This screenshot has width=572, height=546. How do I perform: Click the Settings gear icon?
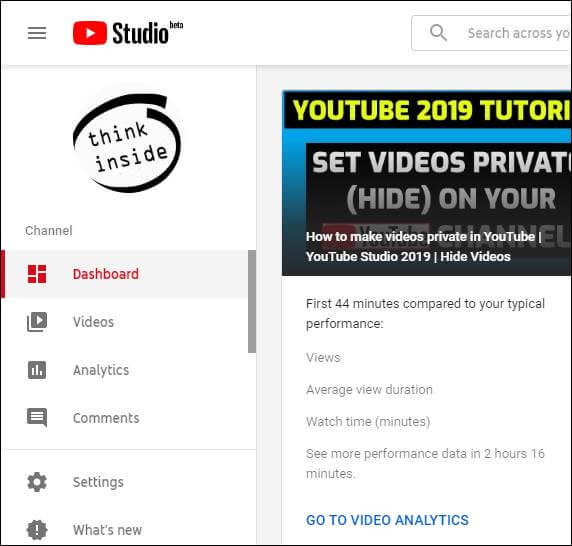point(37,482)
